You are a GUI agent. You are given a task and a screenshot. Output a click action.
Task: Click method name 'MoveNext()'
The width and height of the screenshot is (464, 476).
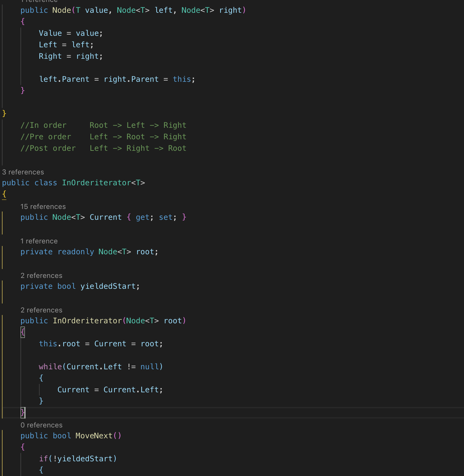[x=98, y=436]
